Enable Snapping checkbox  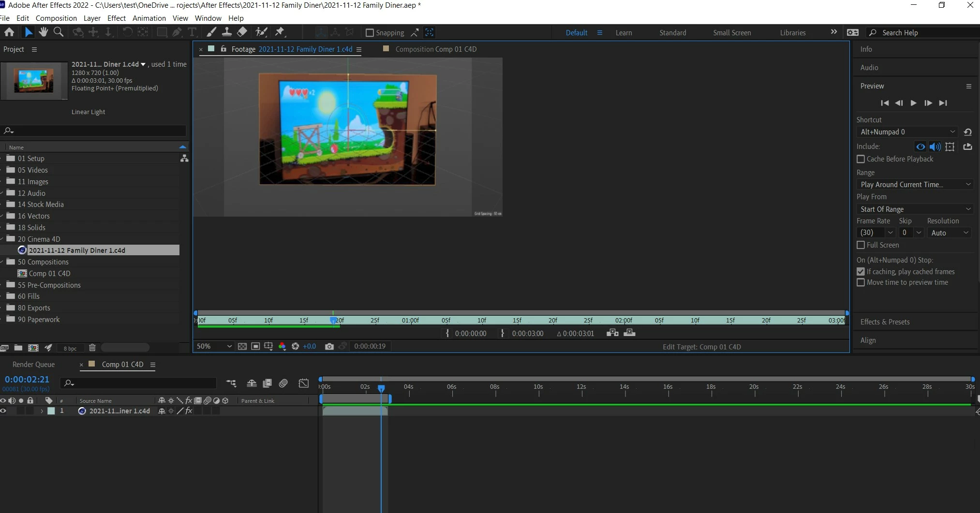(370, 32)
